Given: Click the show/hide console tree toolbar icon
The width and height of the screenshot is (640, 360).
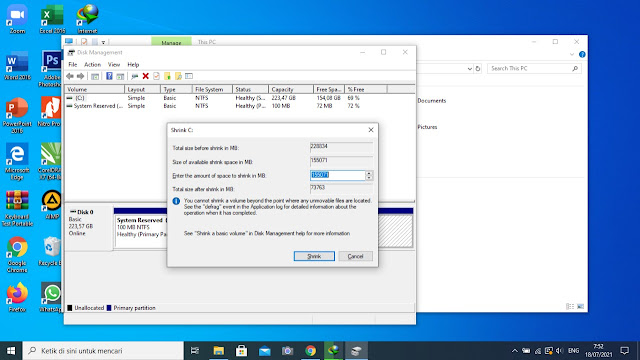Looking at the screenshot, I should pyautogui.click(x=95, y=76).
